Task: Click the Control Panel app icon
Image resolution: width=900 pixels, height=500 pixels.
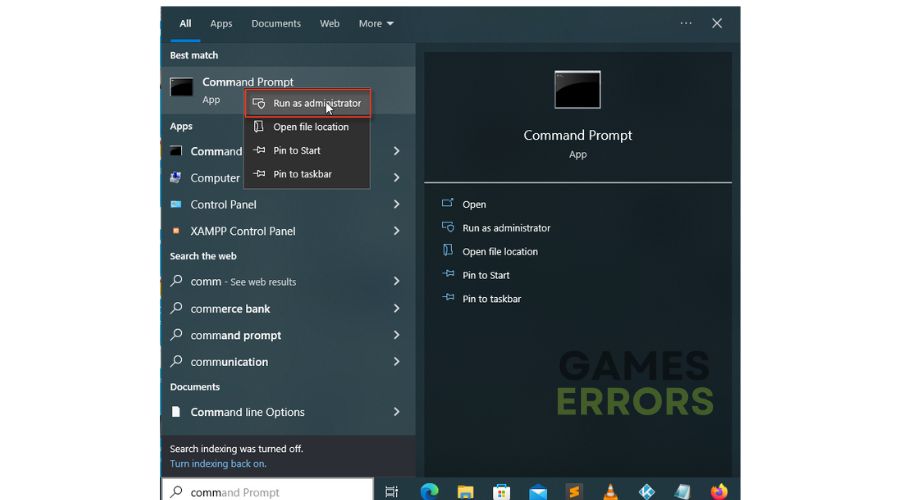Action: point(176,204)
